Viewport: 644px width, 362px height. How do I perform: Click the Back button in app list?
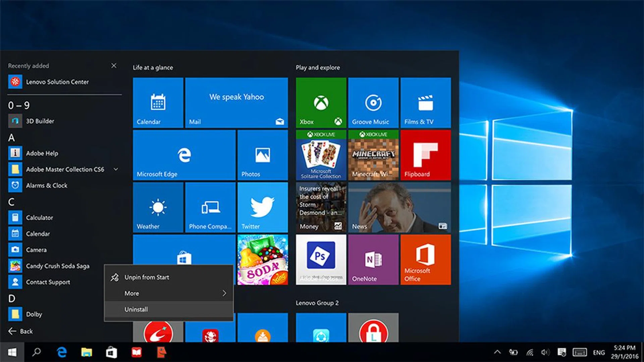point(21,331)
